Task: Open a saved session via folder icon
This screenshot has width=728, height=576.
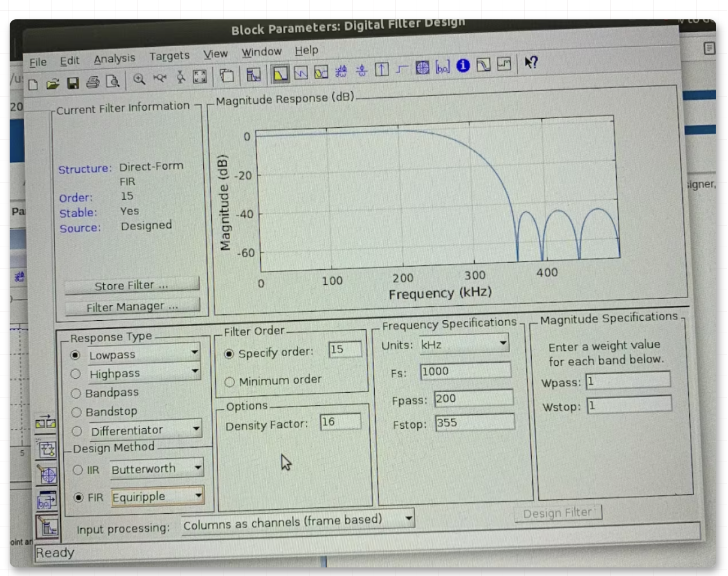Action: (x=53, y=84)
